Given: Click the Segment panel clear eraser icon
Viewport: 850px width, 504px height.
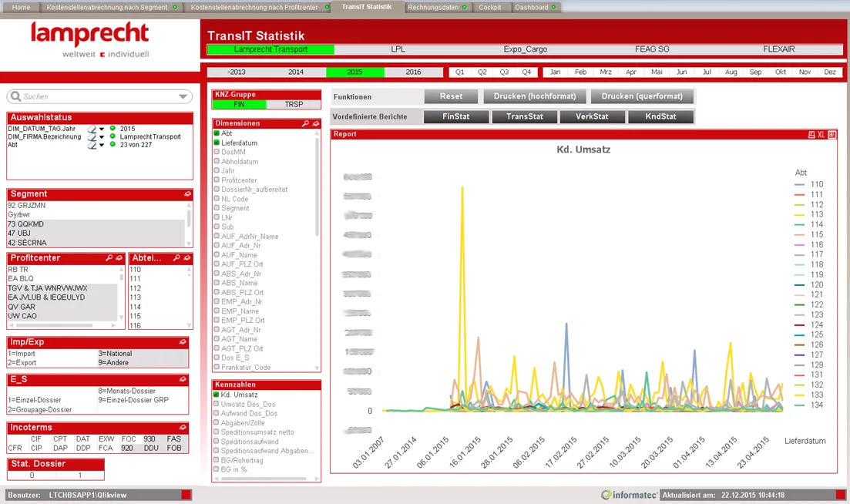Looking at the screenshot, I should [x=187, y=194].
